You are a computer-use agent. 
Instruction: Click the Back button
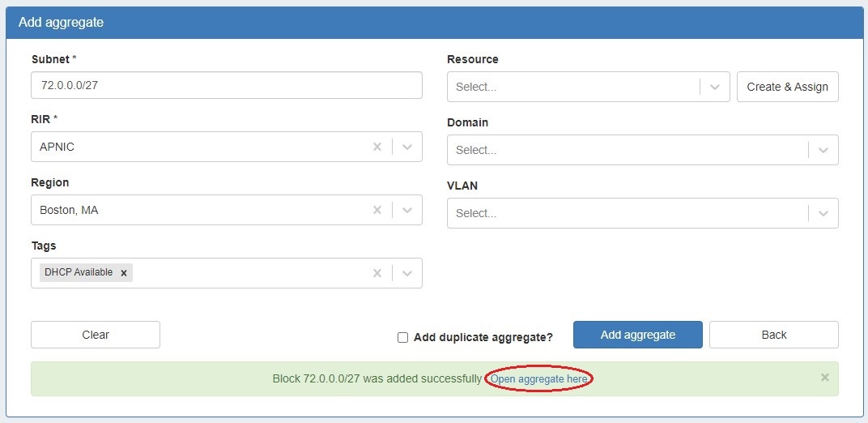(x=773, y=335)
